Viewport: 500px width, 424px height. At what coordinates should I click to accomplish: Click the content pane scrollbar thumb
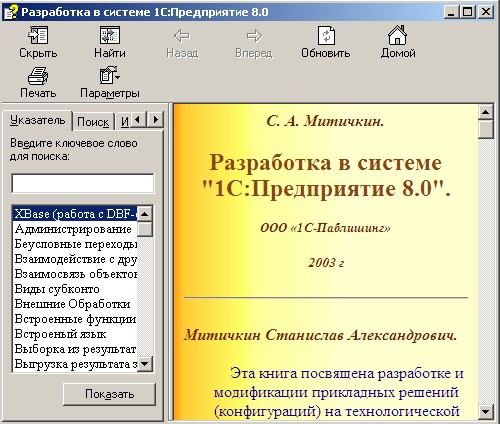pyautogui.click(x=485, y=129)
